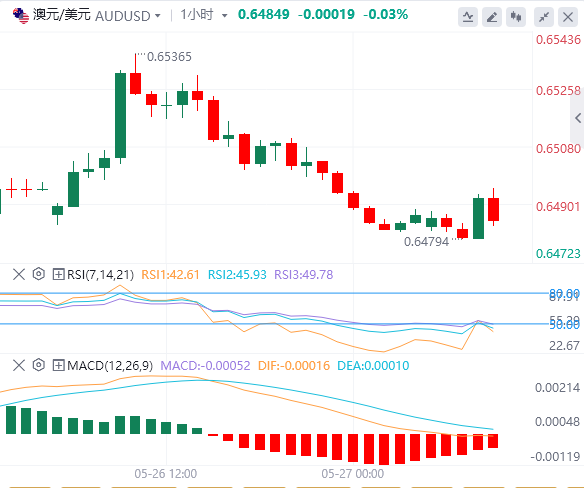Viewport: 584px width, 488px height.
Task: Open MACD indicator settings hexagon icon
Action: click(38, 365)
